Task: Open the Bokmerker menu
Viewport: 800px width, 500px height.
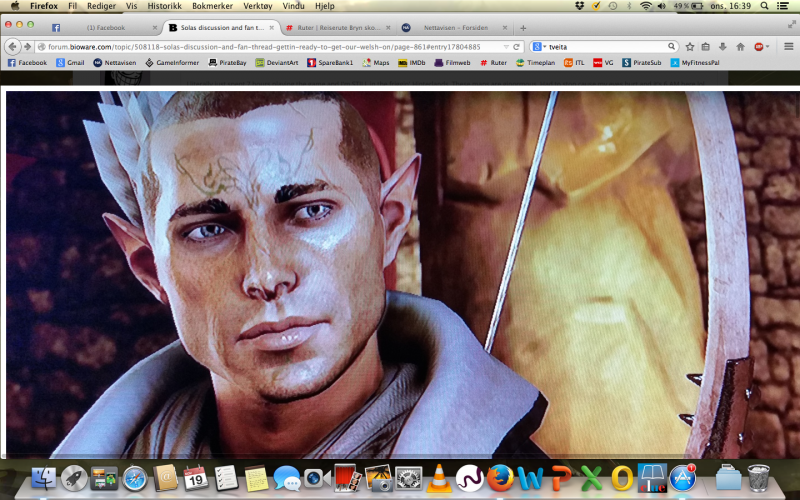Action: tap(212, 5)
